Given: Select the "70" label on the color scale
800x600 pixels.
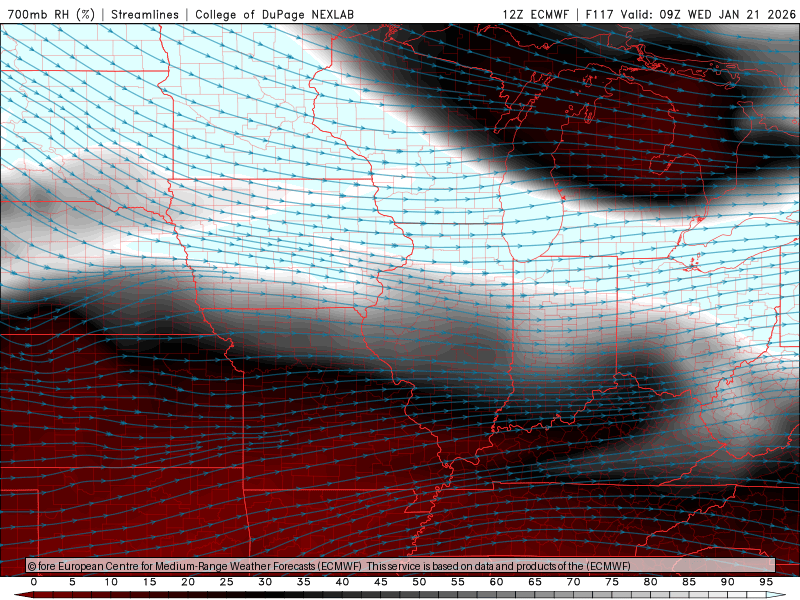Looking at the screenshot, I should (573, 582).
